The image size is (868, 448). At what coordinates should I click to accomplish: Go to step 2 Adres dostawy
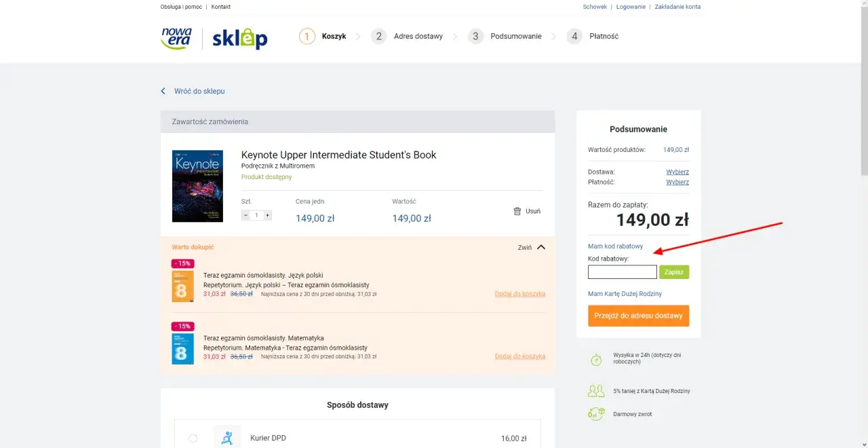[x=407, y=36]
